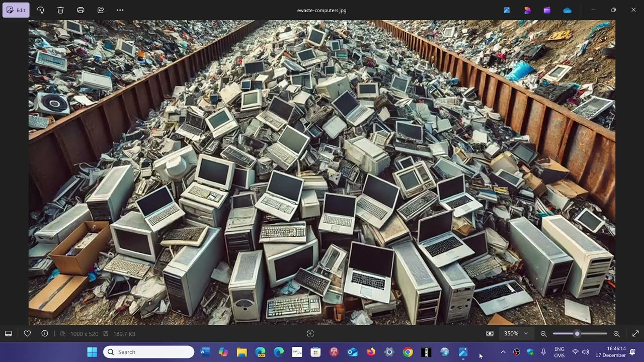644x362 pixels.
Task: Delete the photo with trash icon
Action: [x=60, y=10]
